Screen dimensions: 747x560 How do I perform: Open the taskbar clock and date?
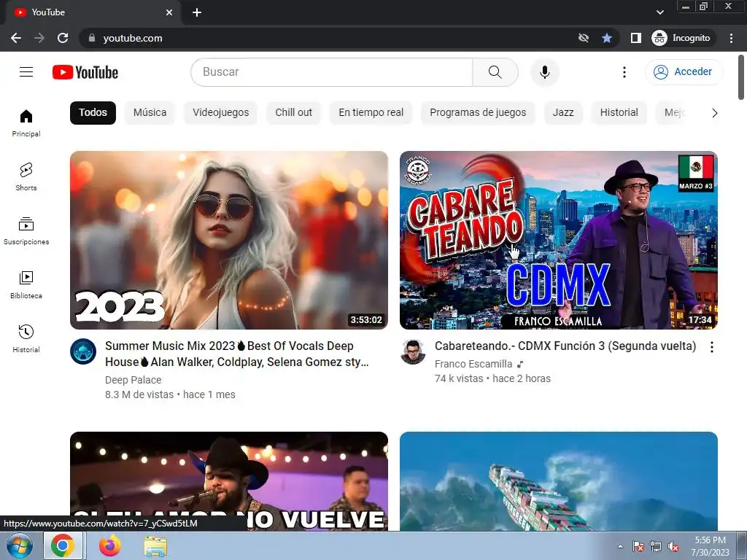[x=711, y=546]
